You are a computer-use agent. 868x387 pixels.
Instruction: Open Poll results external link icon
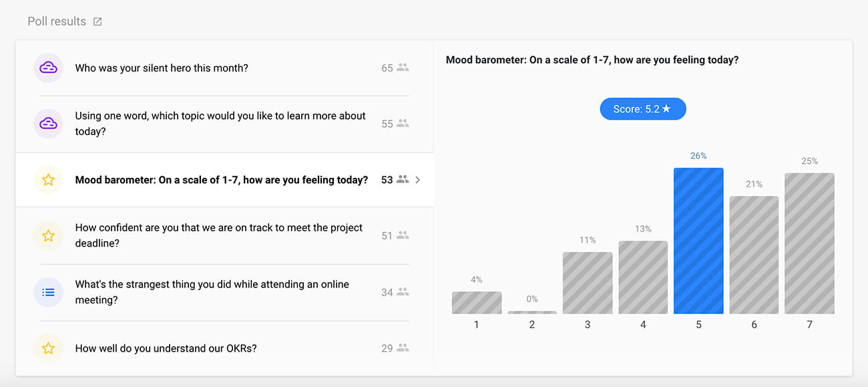97,21
